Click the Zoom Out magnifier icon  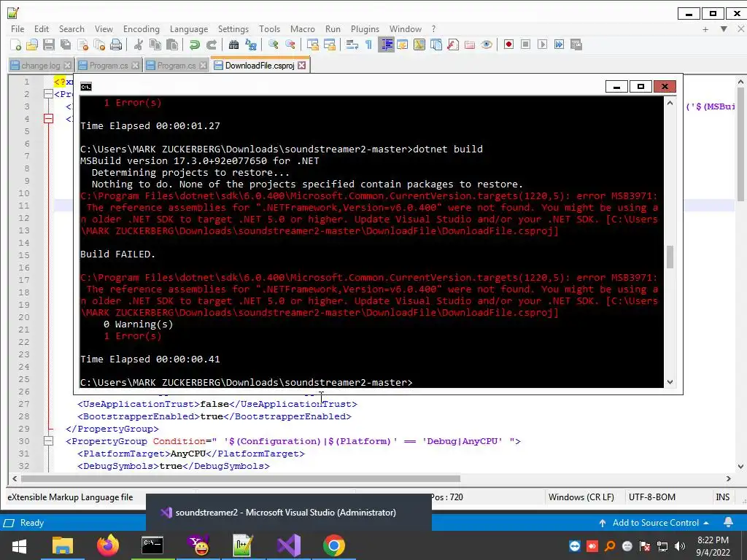pyautogui.click(x=290, y=44)
